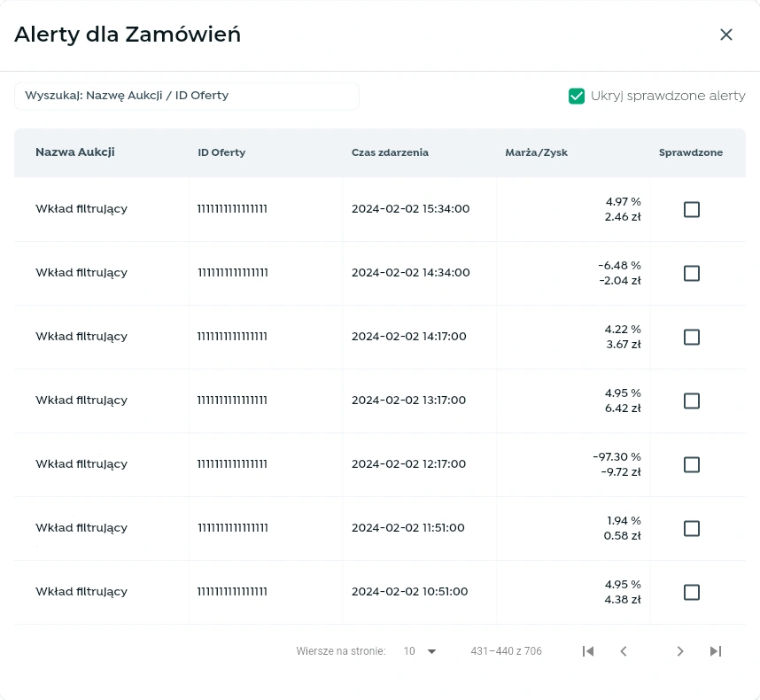Expand the Wiersze na stronie selector

click(x=419, y=651)
